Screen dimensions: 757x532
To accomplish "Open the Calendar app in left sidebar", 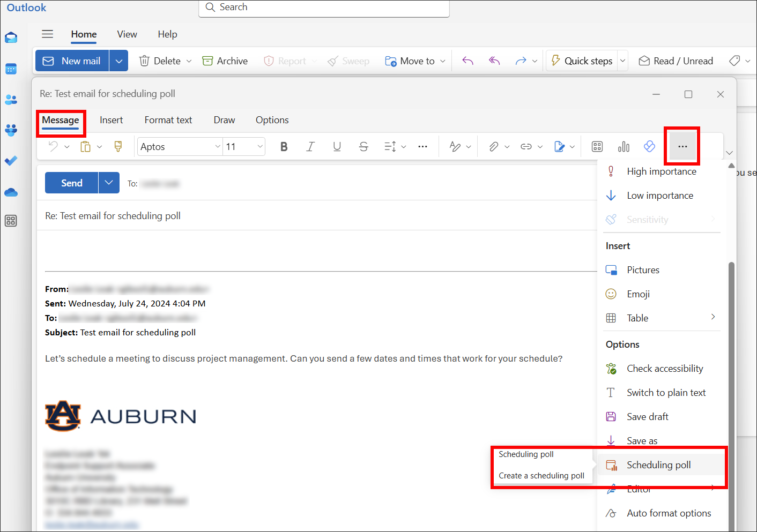I will [11, 69].
